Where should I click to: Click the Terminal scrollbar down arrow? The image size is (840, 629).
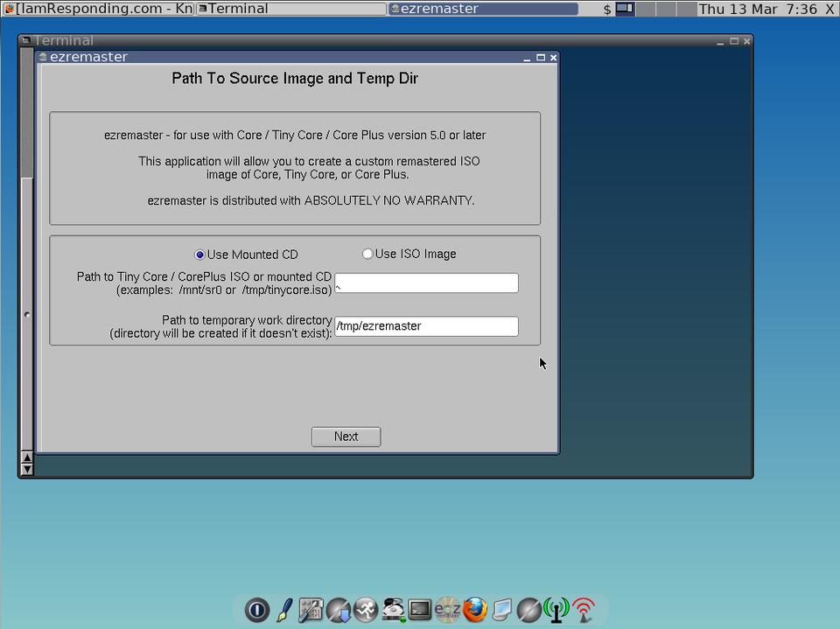26,470
